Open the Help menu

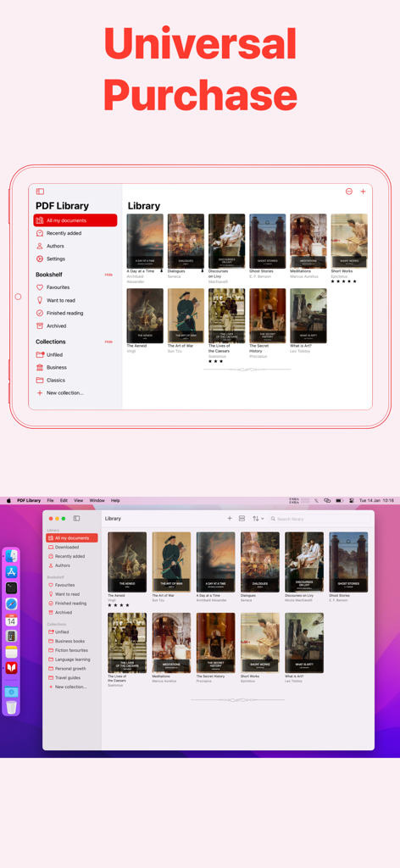pos(115,500)
